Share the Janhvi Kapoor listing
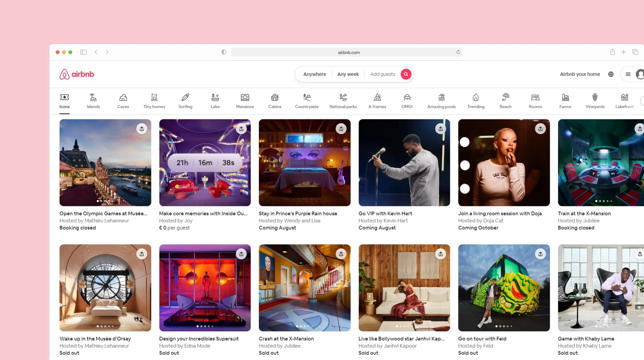This screenshot has height=360, width=644. click(x=441, y=254)
